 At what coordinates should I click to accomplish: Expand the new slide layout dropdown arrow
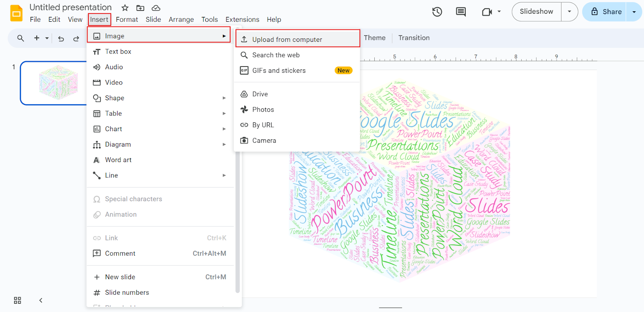pyautogui.click(x=47, y=38)
